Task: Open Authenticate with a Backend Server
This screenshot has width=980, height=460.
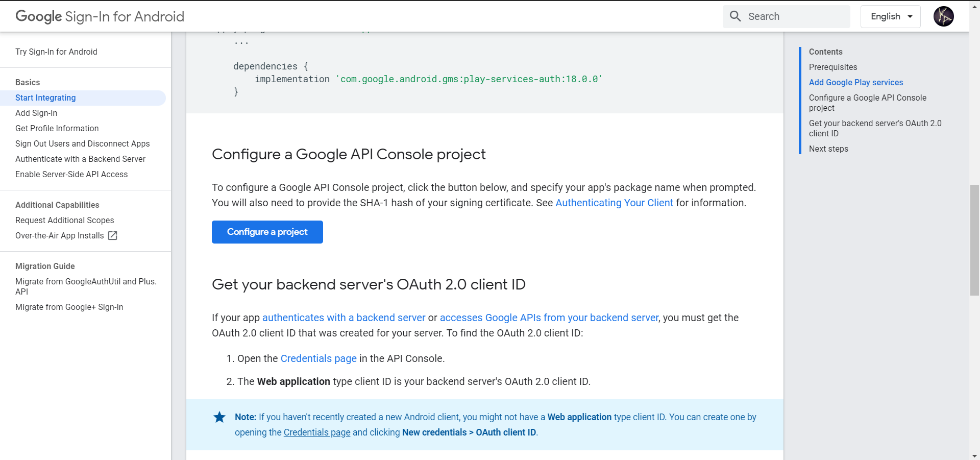Action: (81, 159)
